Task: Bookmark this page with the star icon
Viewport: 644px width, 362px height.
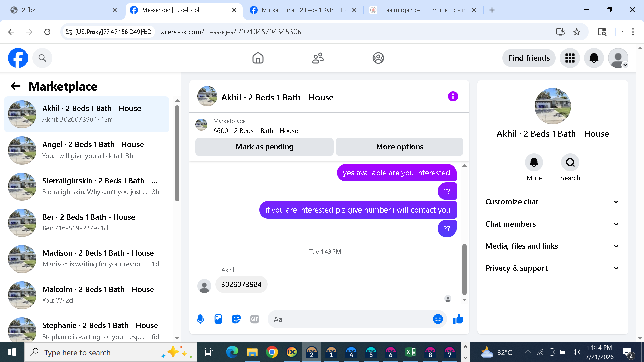Action: pos(577,32)
